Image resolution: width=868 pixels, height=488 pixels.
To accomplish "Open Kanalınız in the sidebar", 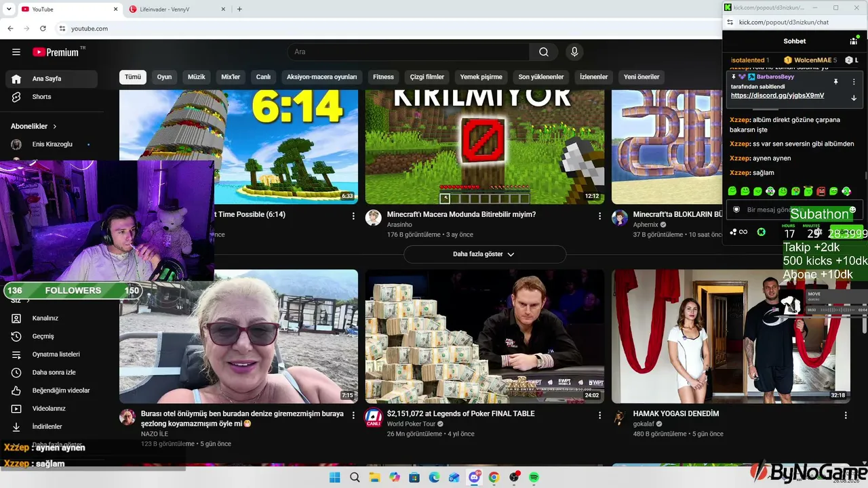I will coord(52,318).
